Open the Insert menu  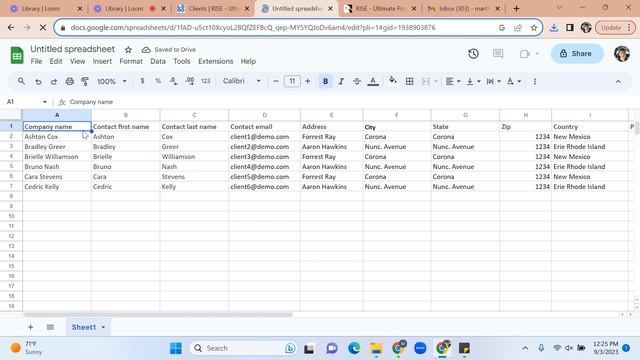click(102, 61)
